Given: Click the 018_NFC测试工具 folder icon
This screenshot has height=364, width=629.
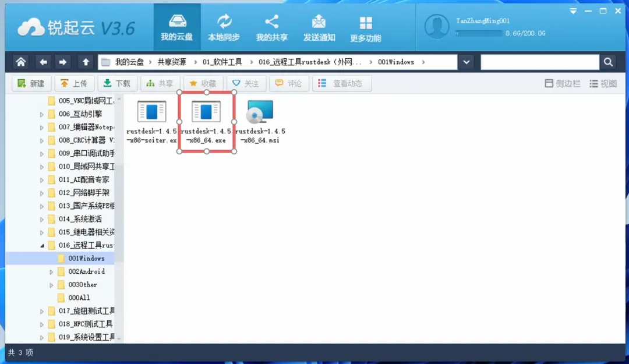Looking at the screenshot, I should coord(51,324).
